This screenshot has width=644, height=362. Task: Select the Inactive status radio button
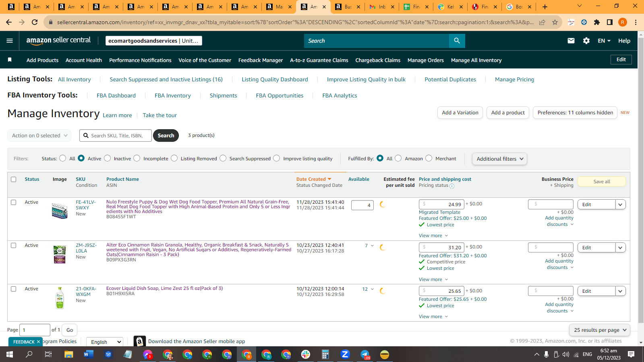click(108, 158)
